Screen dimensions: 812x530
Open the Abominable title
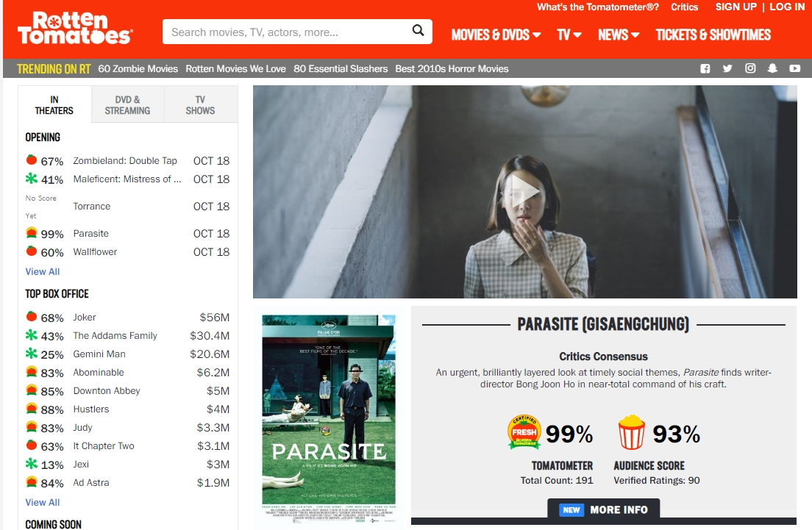(x=99, y=372)
